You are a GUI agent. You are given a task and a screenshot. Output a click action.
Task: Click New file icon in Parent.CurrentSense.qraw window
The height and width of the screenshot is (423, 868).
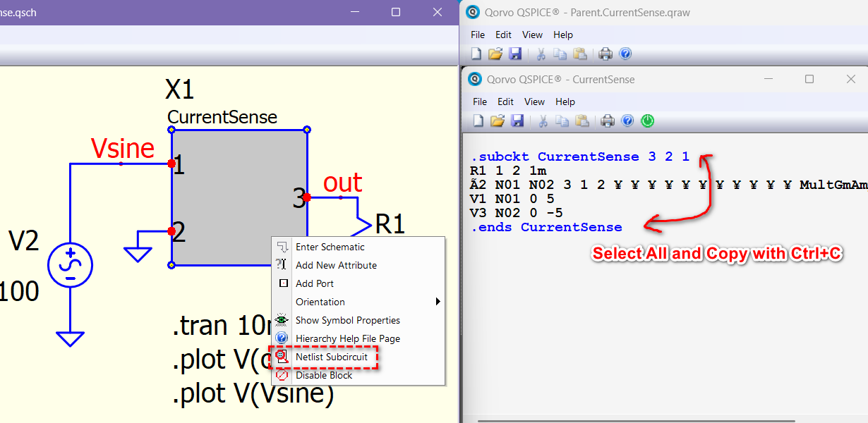[x=476, y=54]
